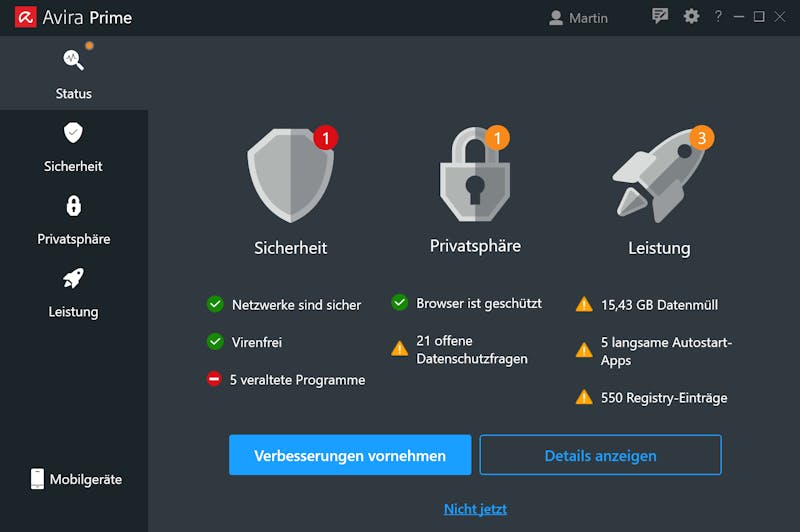The width and height of the screenshot is (800, 532).
Task: Switch to Sicherheit sidebar label
Action: coord(73,166)
